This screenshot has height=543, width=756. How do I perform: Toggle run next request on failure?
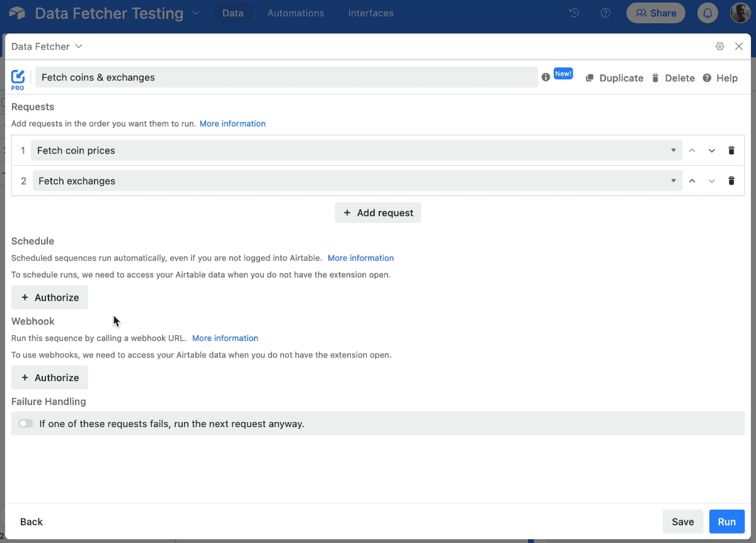pos(26,424)
